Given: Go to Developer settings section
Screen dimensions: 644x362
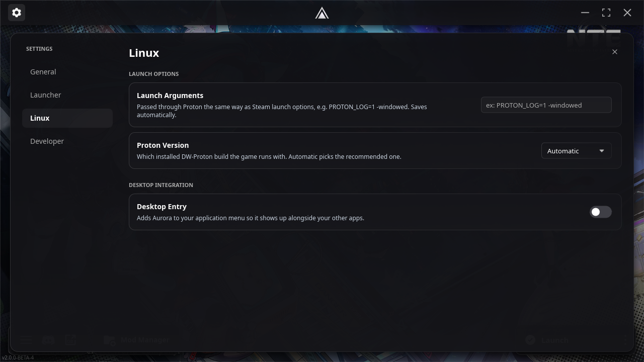Looking at the screenshot, I should [67, 141].
